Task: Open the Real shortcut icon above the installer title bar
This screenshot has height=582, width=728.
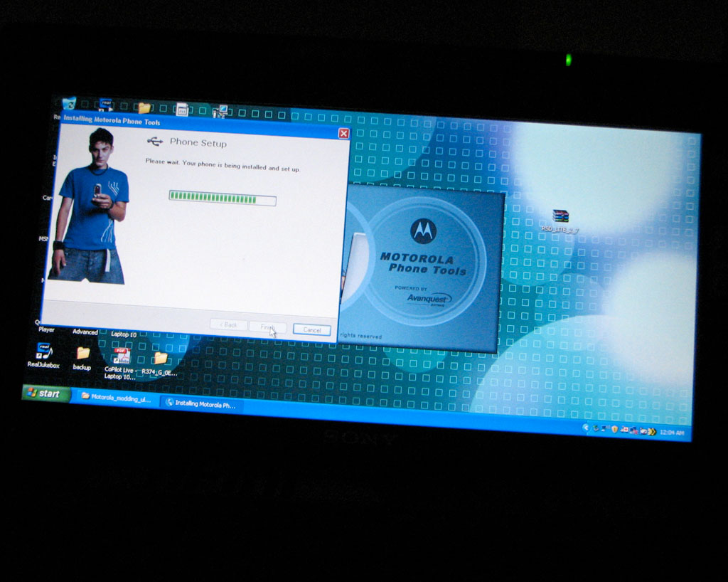Action: [107, 105]
